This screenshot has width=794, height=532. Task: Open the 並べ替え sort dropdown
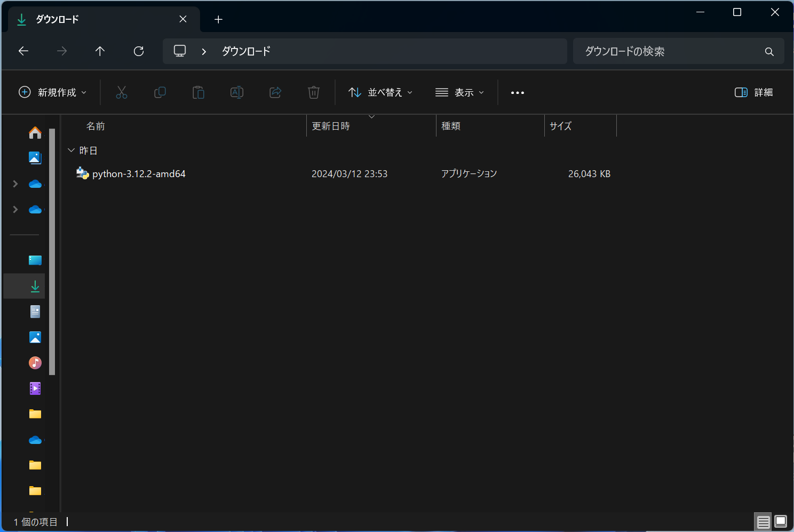coord(380,92)
